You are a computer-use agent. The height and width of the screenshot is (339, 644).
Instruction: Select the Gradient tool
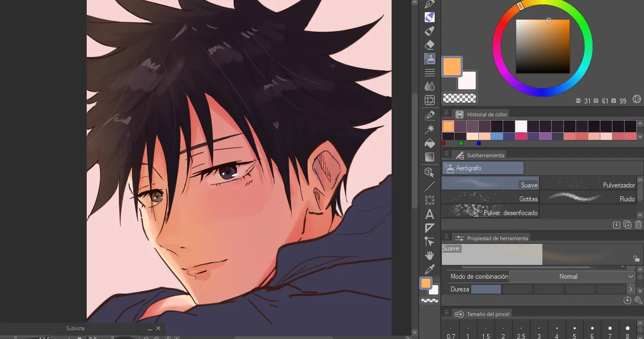tap(430, 157)
